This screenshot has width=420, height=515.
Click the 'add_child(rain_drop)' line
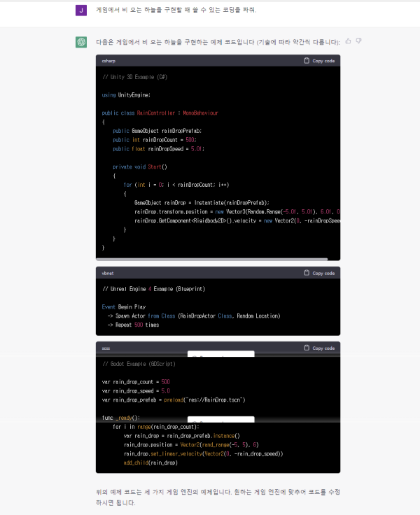[x=150, y=463]
